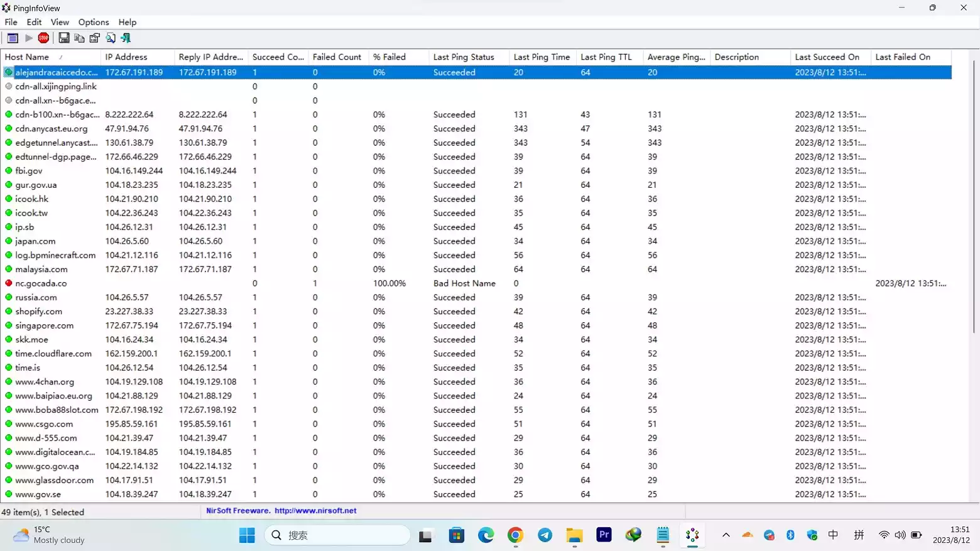The height and width of the screenshot is (551, 980).
Task: Show hidden system tray icons chevron
Action: pos(726,535)
